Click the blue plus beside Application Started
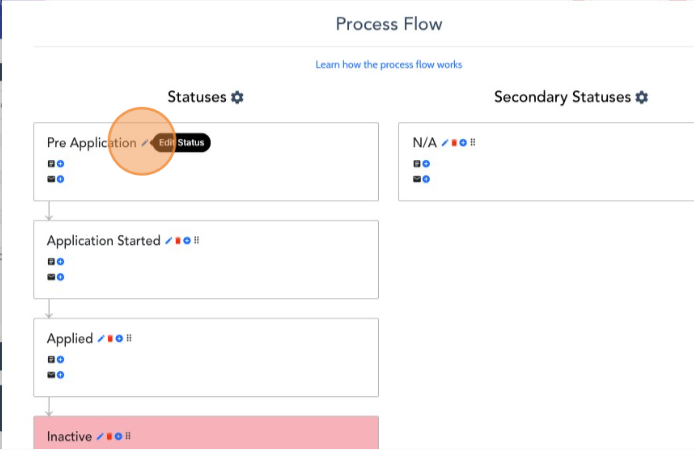 (186, 241)
